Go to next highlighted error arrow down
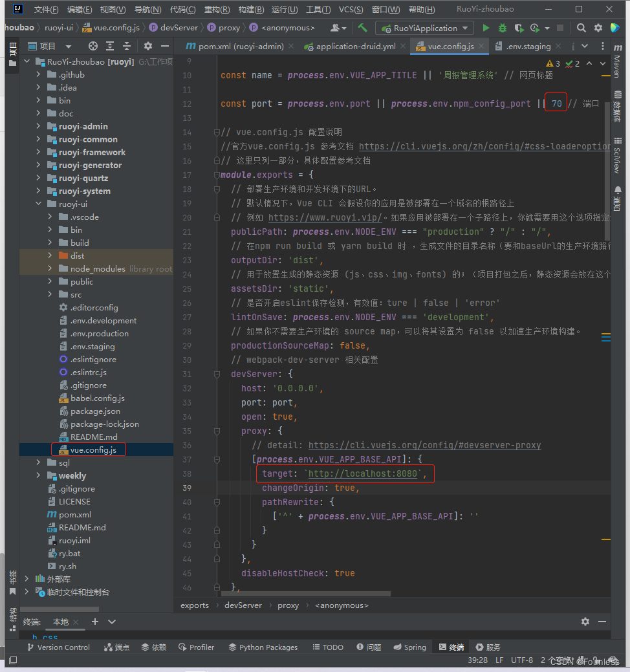Viewport: 630px width, 672px height. click(603, 63)
